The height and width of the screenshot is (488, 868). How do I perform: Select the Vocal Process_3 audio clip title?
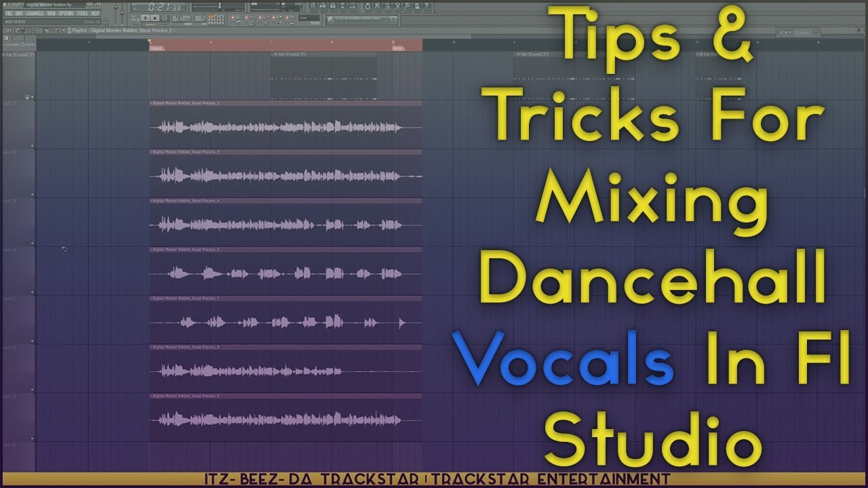point(285,152)
